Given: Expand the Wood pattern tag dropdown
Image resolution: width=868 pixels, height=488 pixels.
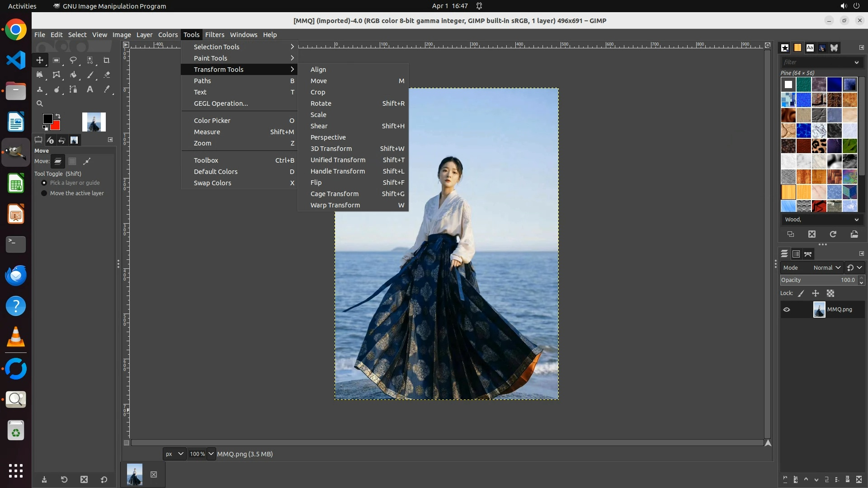Looking at the screenshot, I should [856, 220].
